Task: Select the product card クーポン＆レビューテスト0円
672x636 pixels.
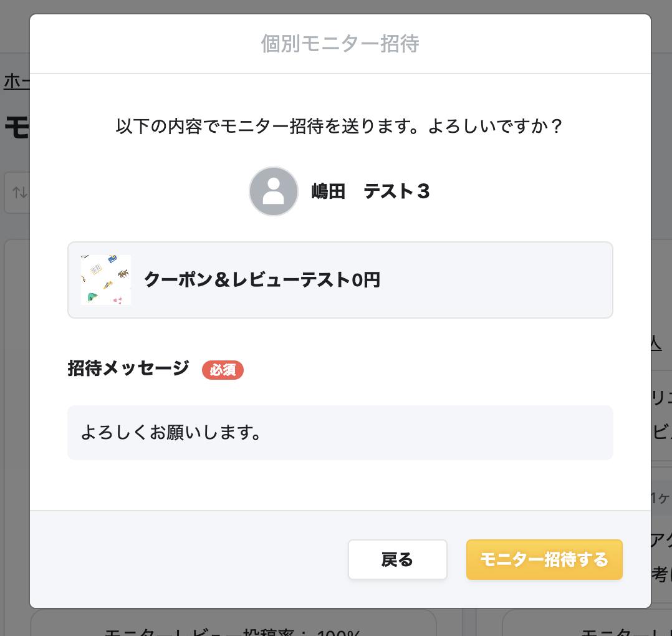Action: pos(340,280)
